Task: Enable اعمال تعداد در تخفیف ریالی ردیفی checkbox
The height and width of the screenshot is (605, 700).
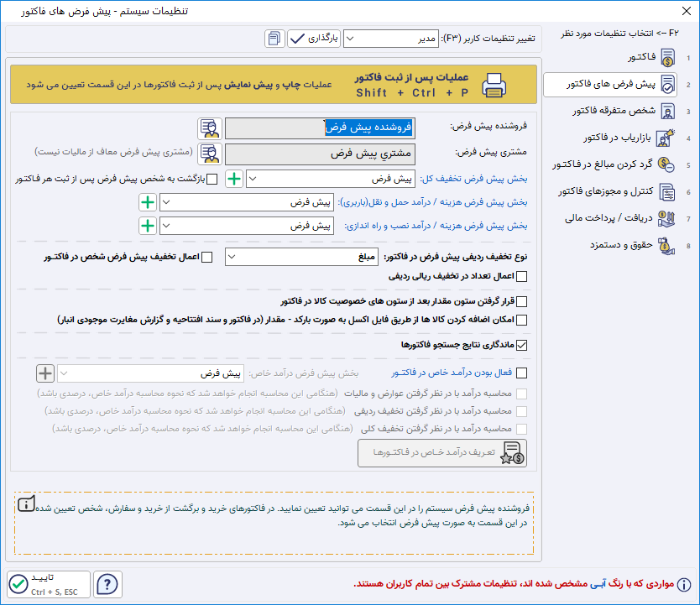Action: [521, 276]
